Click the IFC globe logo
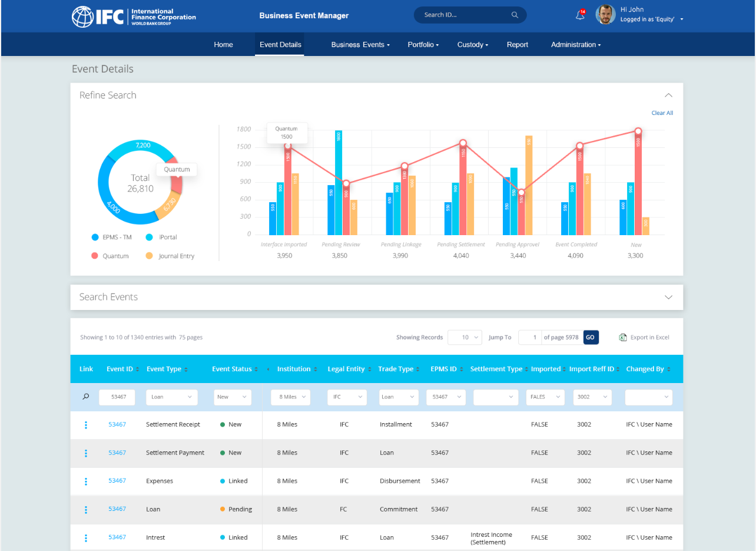 (82, 17)
